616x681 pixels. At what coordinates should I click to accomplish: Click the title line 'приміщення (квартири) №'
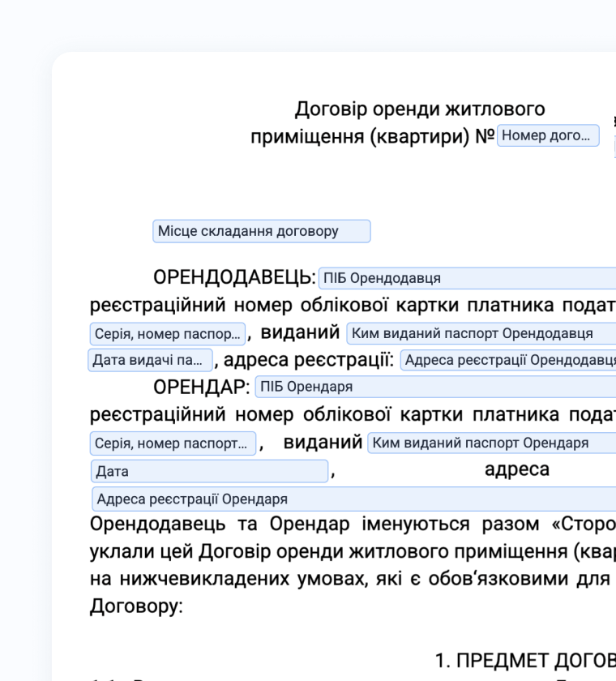[373, 136]
